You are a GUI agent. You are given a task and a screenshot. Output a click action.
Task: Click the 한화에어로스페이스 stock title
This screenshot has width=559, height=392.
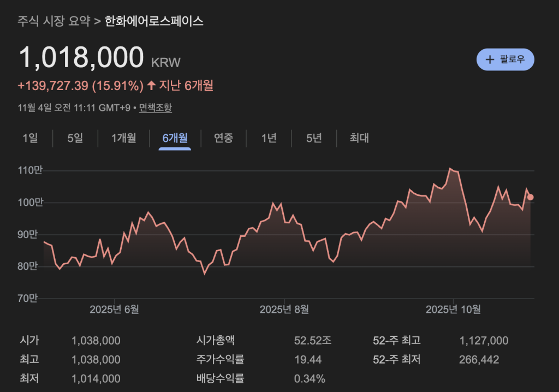tap(154, 21)
